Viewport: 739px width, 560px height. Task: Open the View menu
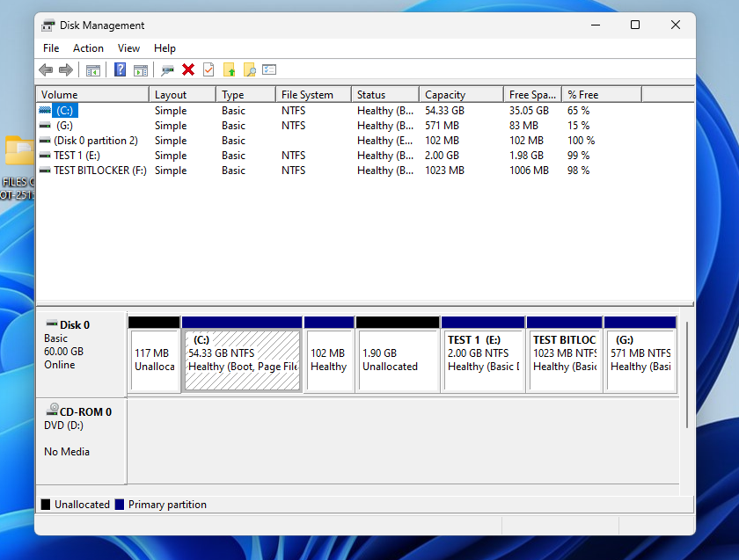[x=128, y=48]
